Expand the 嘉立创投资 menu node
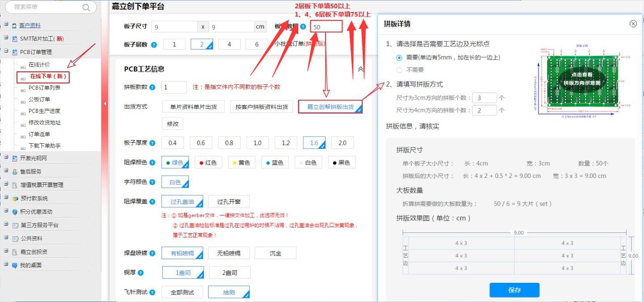The height and width of the screenshot is (302, 644). [6, 251]
